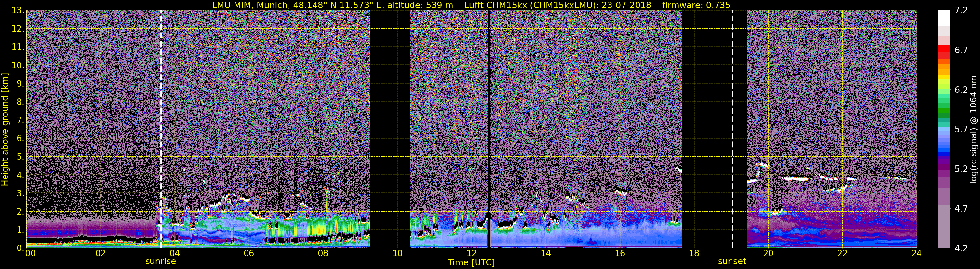Click the '13.' tick on the height axis

(x=18, y=11)
